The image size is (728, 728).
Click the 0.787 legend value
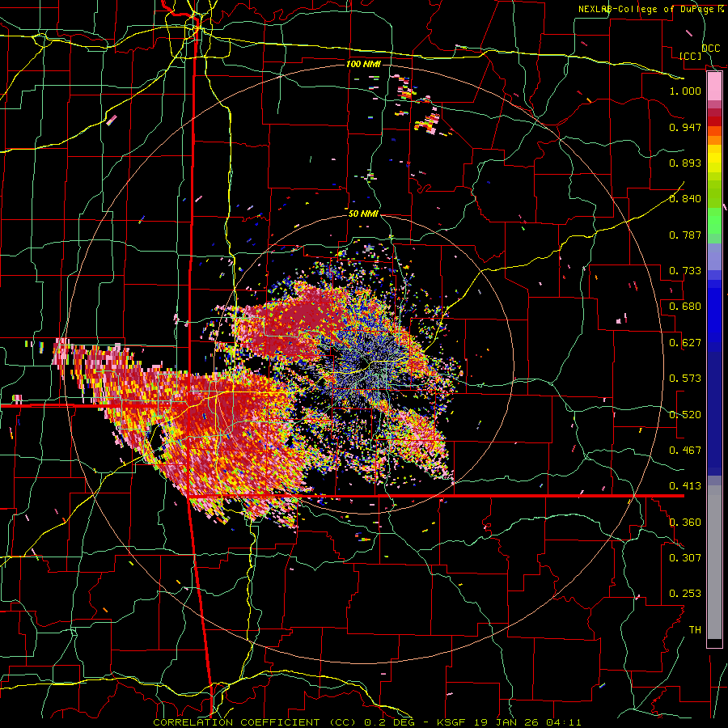[685, 235]
